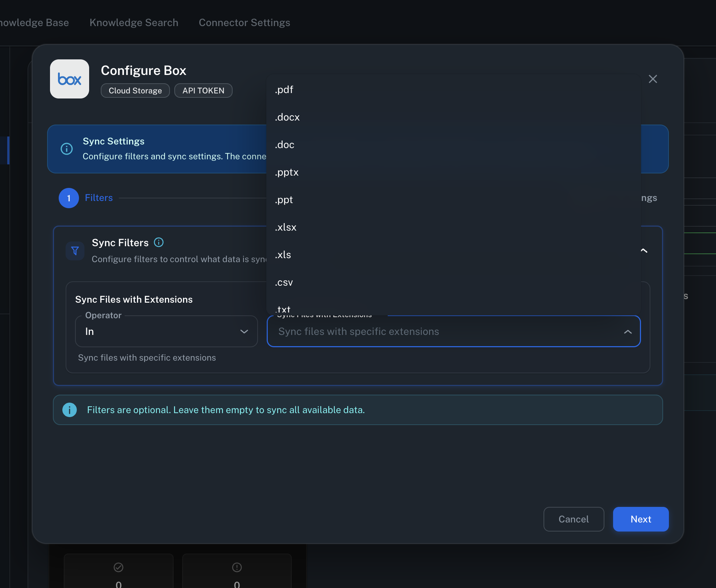The width and height of the screenshot is (716, 588).
Task: Click the info icon beside Sync Filters
Action: (159, 242)
